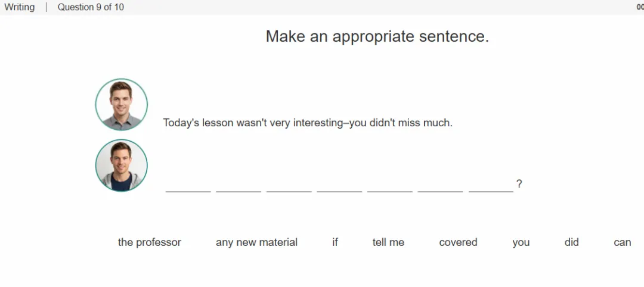
Task: Click the fourth blank slot
Action: click(340, 185)
